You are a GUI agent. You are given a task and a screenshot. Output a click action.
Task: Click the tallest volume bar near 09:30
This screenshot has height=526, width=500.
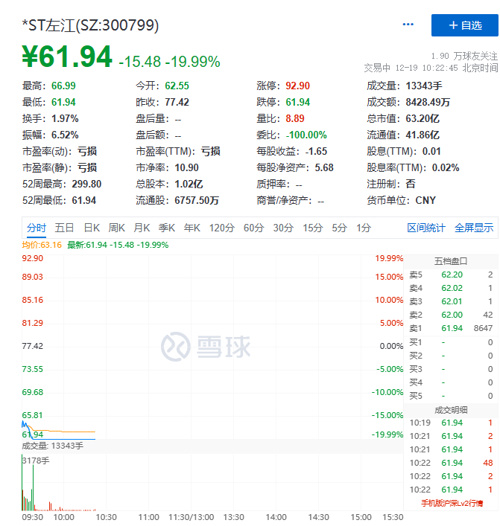[x=22, y=482]
